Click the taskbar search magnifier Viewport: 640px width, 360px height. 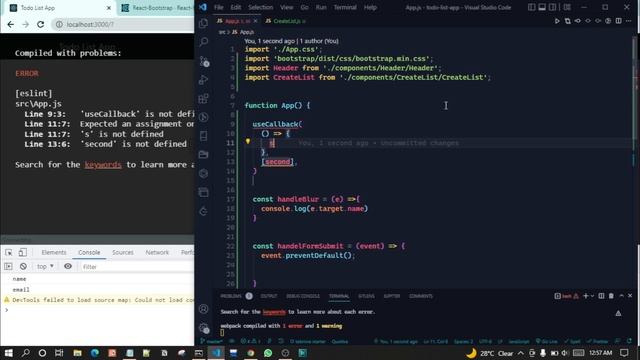25,353
